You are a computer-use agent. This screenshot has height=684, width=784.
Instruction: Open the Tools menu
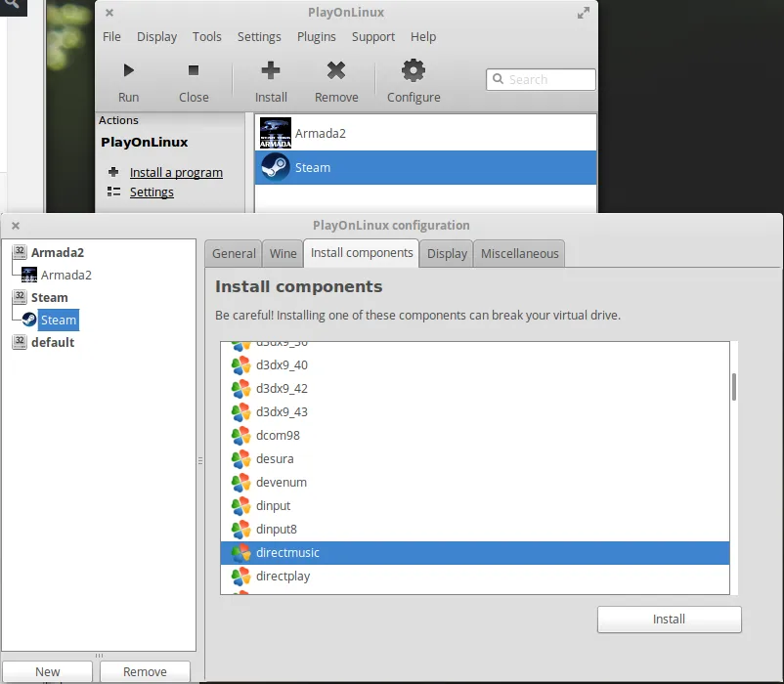pos(206,36)
